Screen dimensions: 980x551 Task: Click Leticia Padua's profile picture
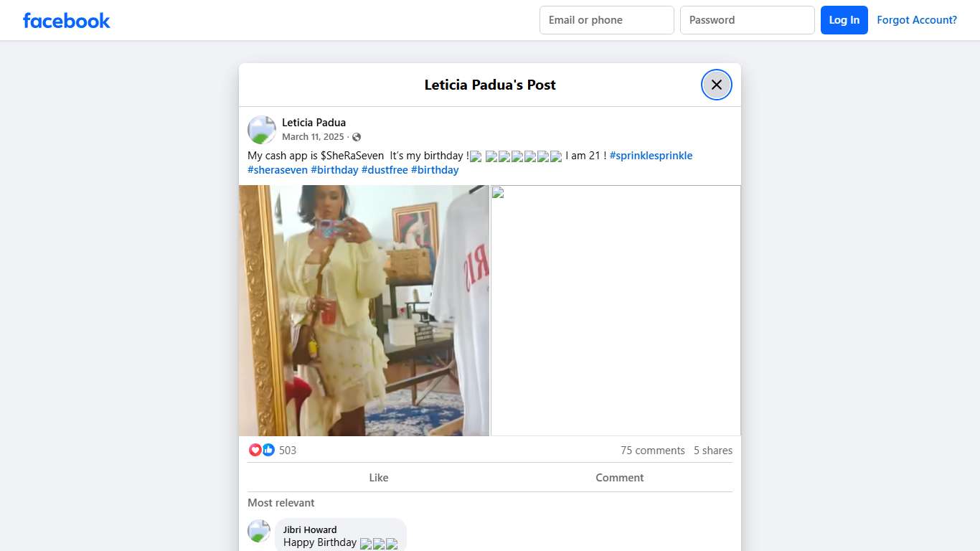(x=261, y=129)
